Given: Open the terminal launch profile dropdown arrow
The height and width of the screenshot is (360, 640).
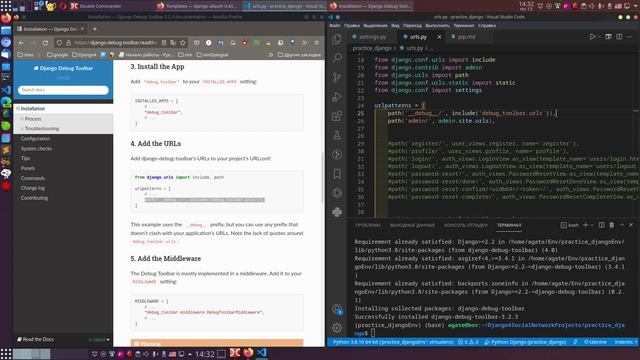Looking at the screenshot, I should (592, 225).
